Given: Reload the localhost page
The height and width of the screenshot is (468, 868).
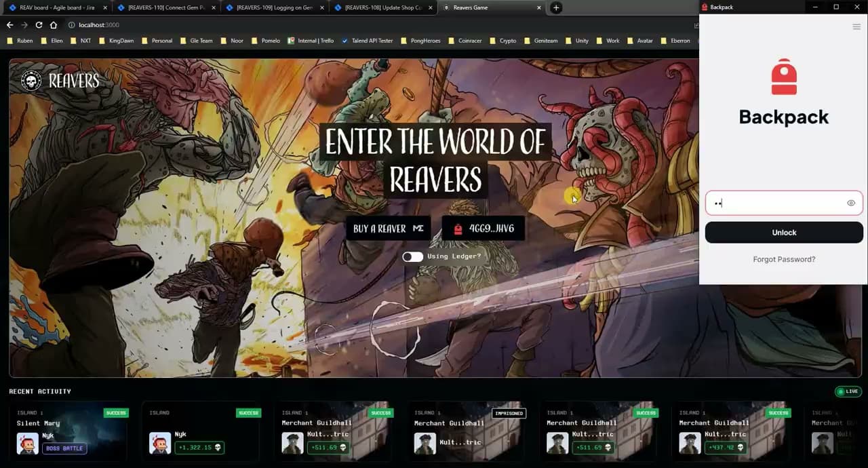Looking at the screenshot, I should [x=39, y=25].
